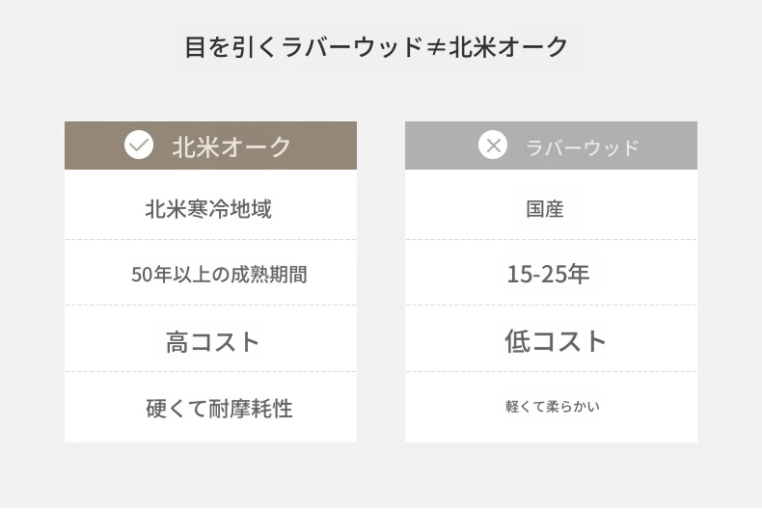Viewport: 762px width, 532px height.
Task: Click the 高コスト cell
Action: 210,339
